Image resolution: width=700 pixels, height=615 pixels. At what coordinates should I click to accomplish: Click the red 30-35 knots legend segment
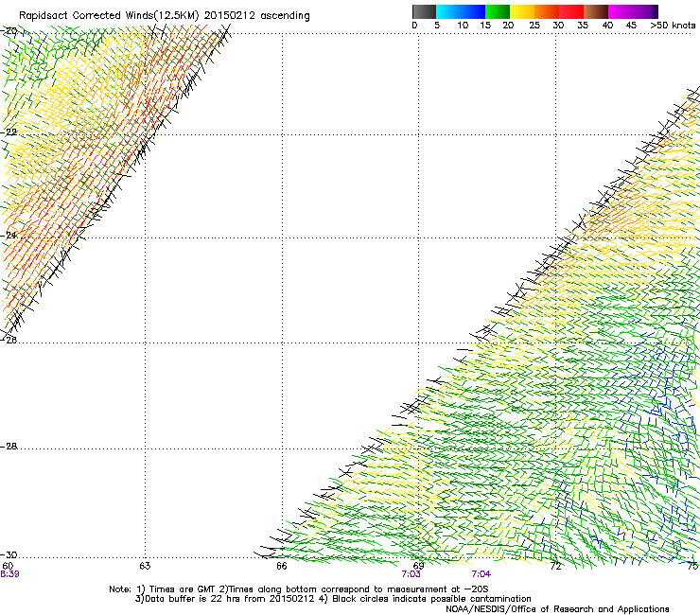571,11
